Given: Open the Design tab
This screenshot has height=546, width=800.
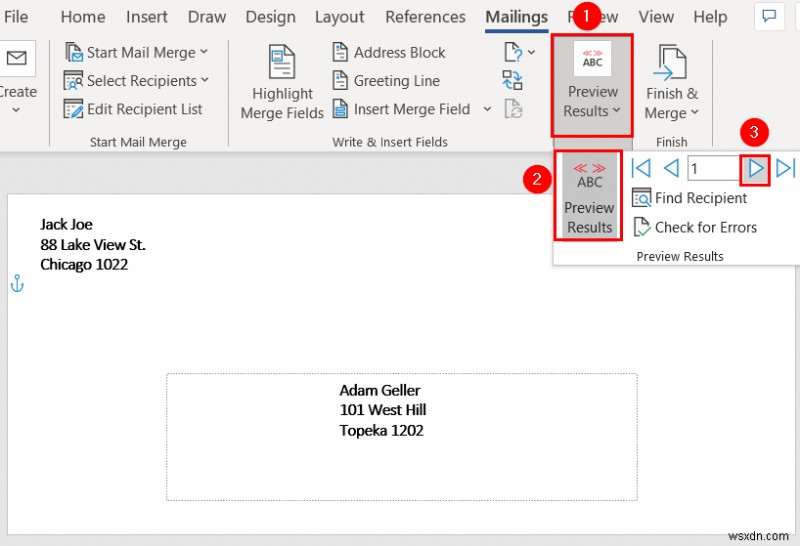Looking at the screenshot, I should point(270,17).
